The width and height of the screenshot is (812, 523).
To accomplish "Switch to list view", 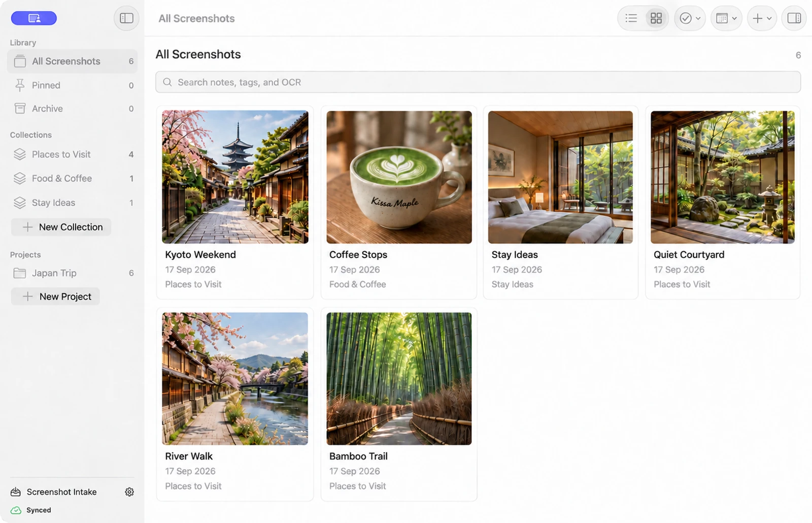I will (631, 18).
